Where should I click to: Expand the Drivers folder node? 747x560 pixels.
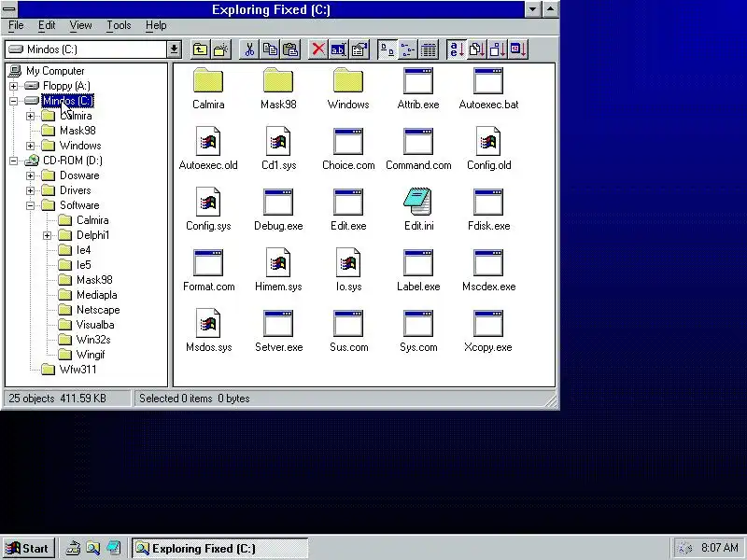pyautogui.click(x=30, y=190)
